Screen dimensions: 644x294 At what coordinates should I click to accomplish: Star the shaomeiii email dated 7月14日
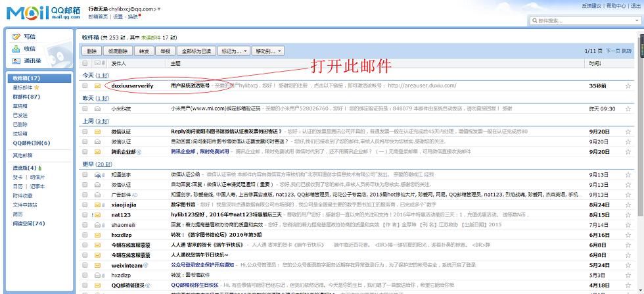pyautogui.click(x=628, y=225)
